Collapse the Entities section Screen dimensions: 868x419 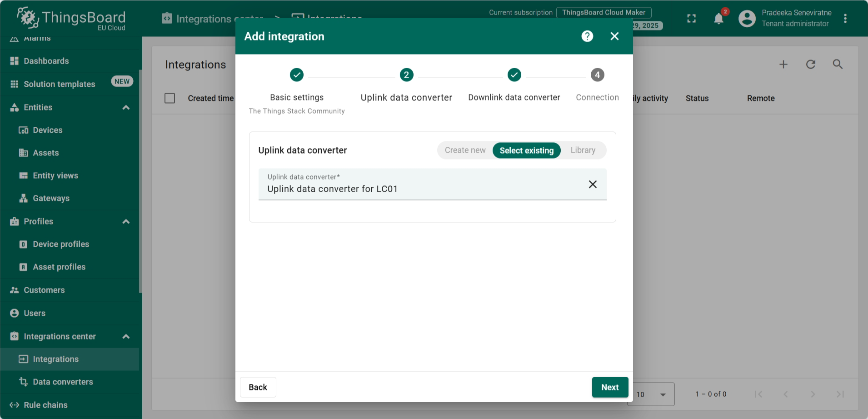pyautogui.click(x=126, y=108)
